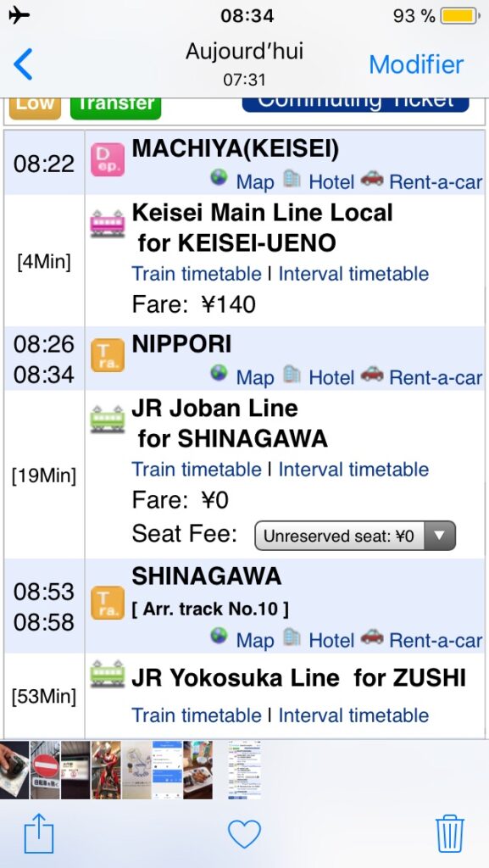Tap the back chevron arrow
This screenshot has height=868, width=489.
point(23,64)
